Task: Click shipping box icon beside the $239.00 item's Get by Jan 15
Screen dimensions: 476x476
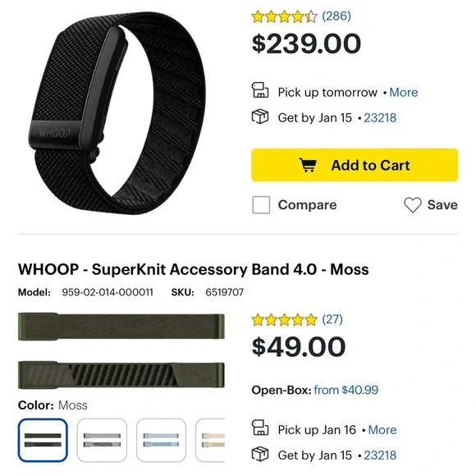Action: [260, 117]
